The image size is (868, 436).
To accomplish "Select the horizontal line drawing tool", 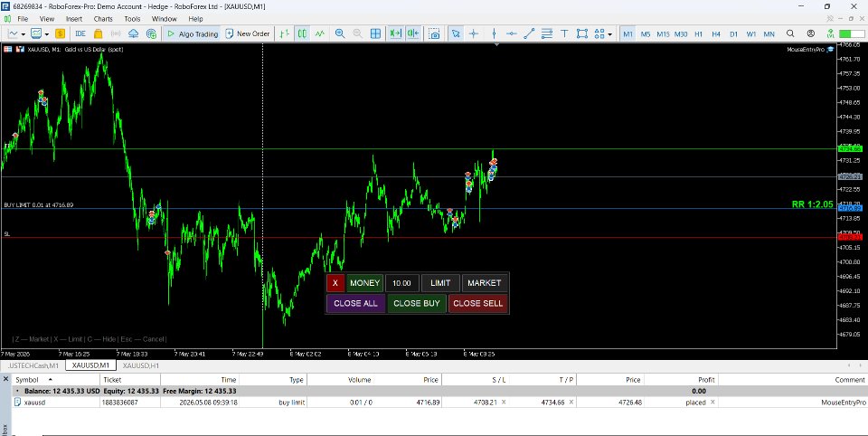I will point(512,33).
